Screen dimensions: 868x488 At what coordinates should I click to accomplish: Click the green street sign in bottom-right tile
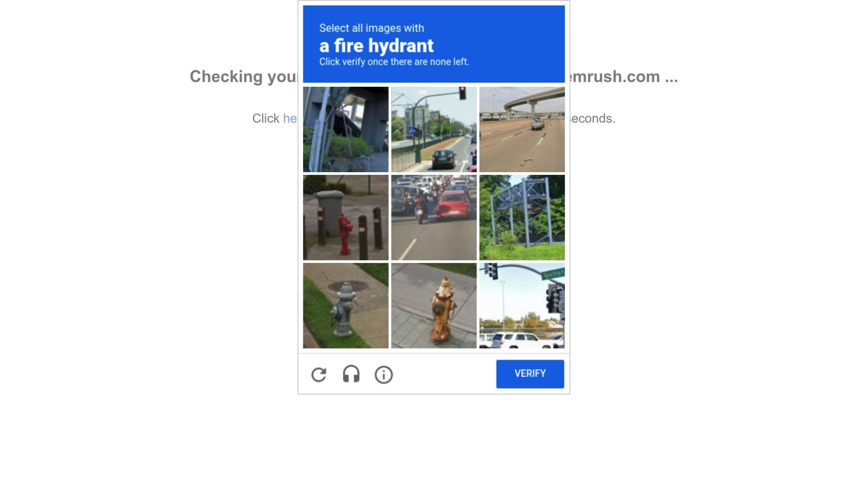(553, 273)
